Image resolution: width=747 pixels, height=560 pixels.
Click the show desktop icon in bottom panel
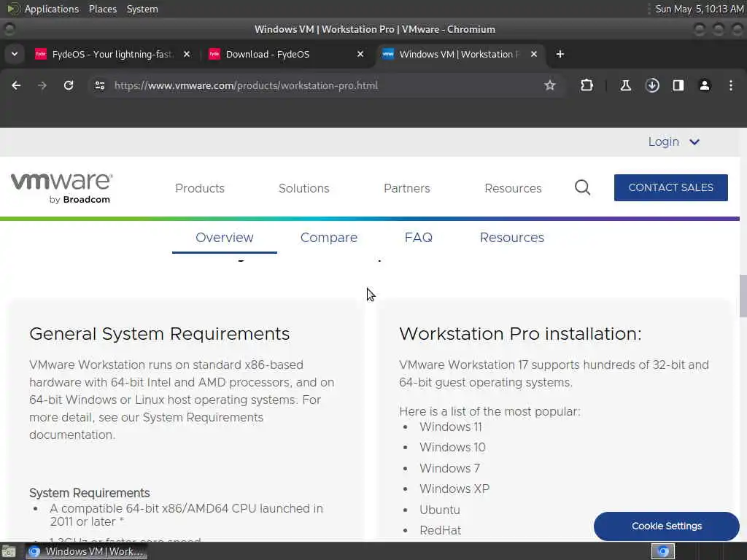[9, 551]
